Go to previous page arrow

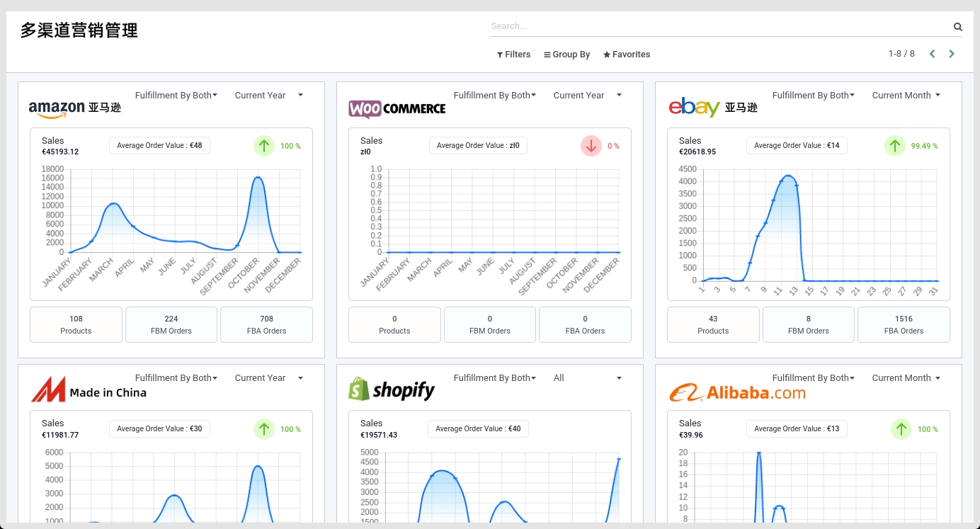point(933,54)
